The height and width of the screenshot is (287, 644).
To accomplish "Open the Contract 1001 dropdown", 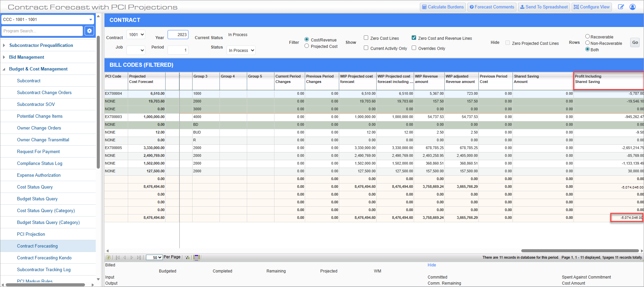I will coord(136,34).
